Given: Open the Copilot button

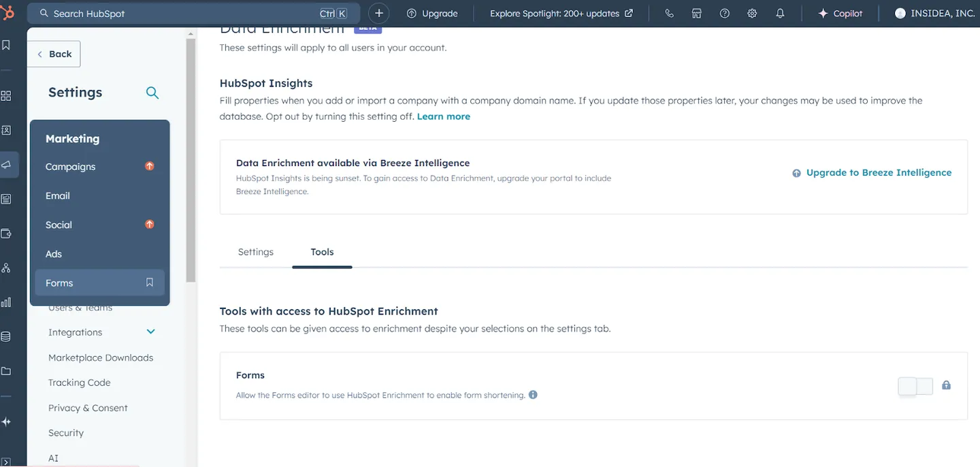Looking at the screenshot, I should [x=840, y=13].
